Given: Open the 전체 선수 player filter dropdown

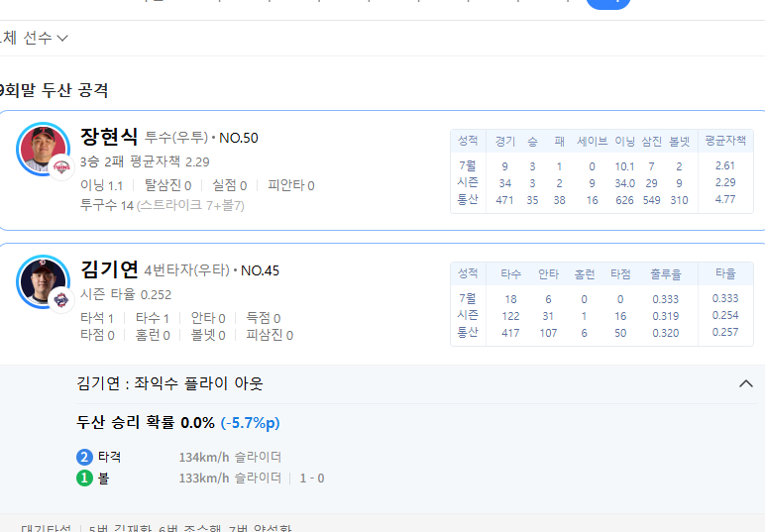Looking at the screenshot, I should tap(35, 38).
